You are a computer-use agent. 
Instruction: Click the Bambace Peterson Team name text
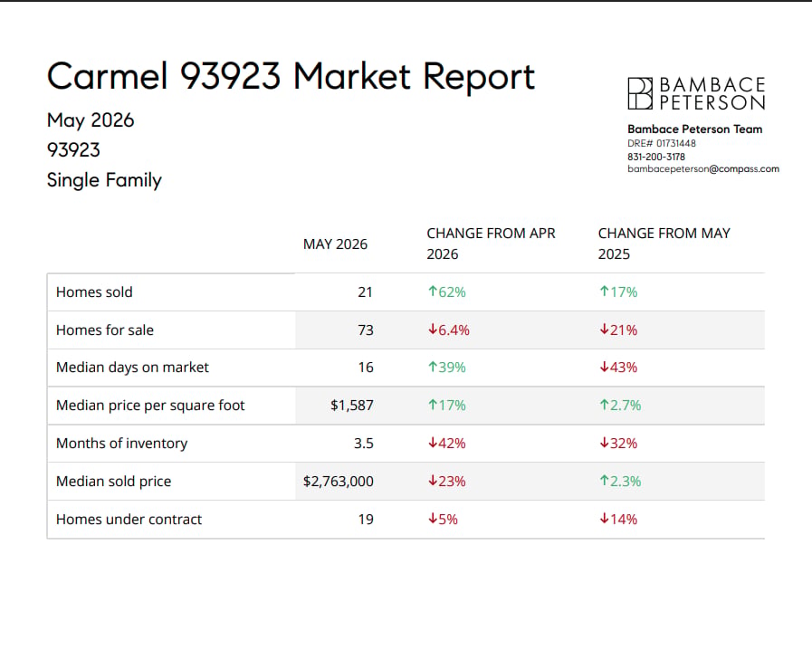tap(695, 129)
